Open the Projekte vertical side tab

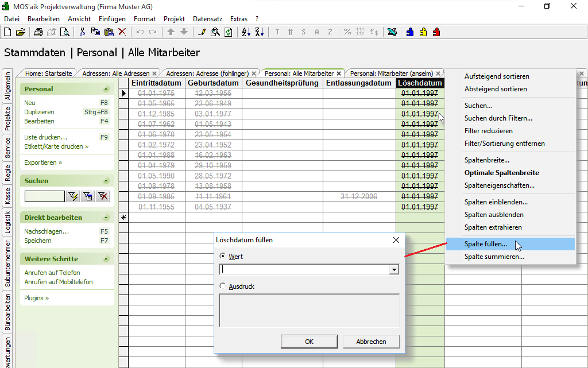7,119
